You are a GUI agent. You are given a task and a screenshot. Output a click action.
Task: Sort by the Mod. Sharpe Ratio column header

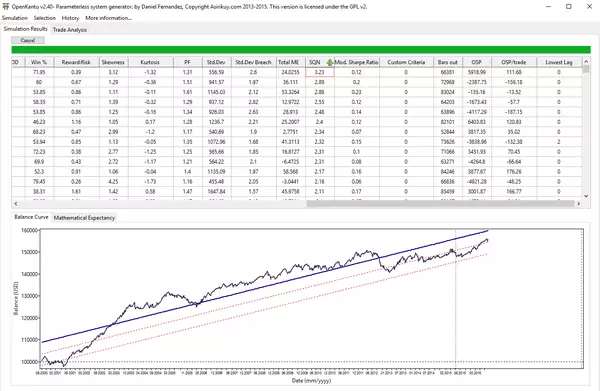357,62
